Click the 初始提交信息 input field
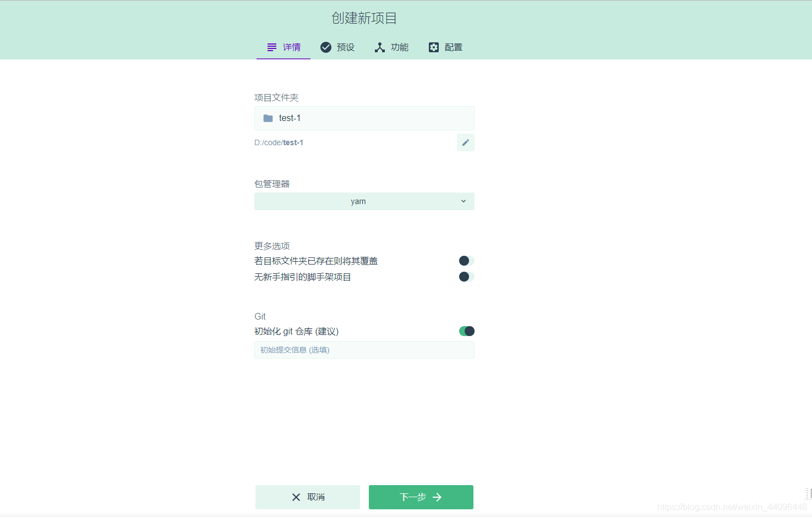Viewport: 812px width, 517px height. point(364,350)
